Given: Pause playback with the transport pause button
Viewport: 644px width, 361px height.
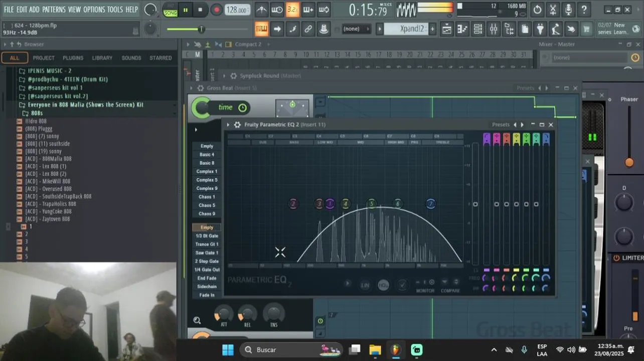Looking at the screenshot, I should [x=186, y=10].
